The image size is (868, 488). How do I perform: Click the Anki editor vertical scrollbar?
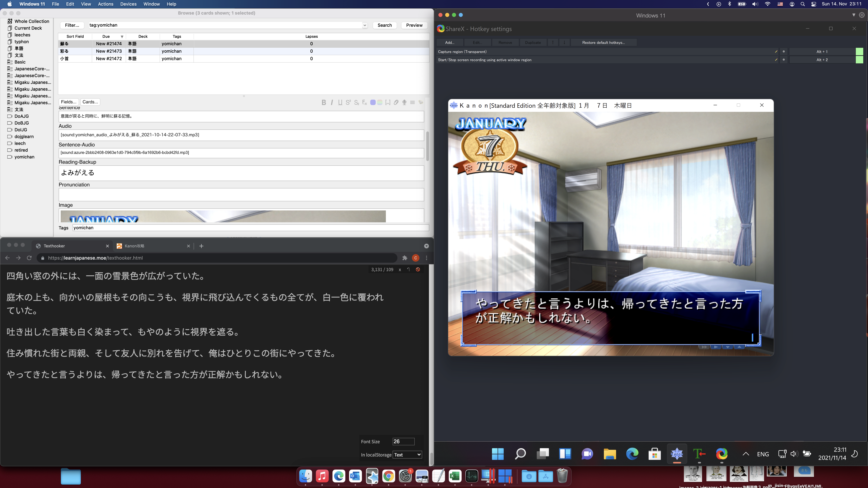(x=428, y=146)
